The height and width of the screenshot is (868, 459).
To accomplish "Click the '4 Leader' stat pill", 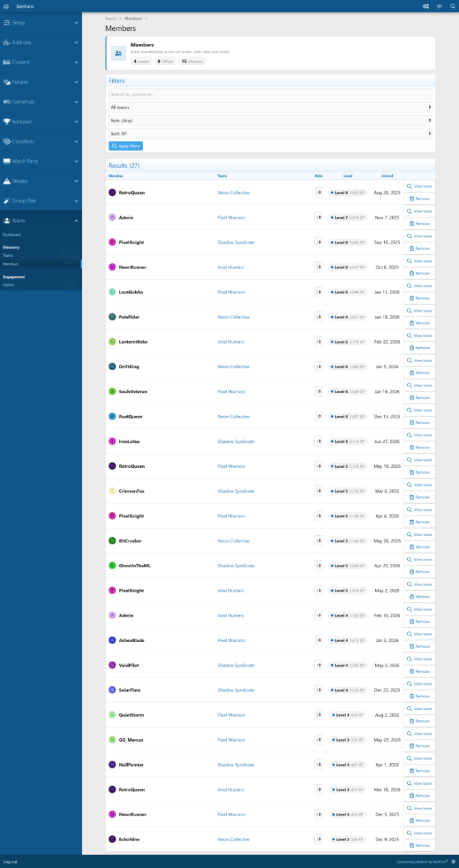I will (x=142, y=61).
